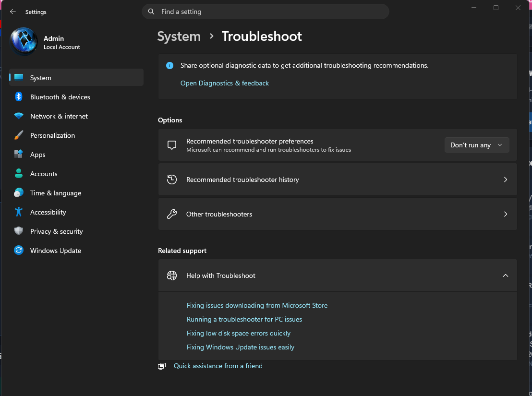Select Personalization in sidebar
532x396 pixels.
76,135
